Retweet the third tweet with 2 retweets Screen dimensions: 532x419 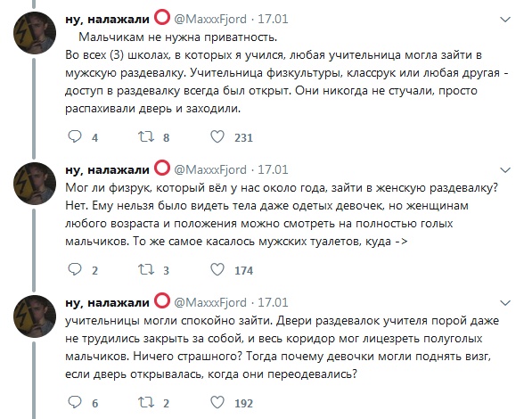click(146, 403)
